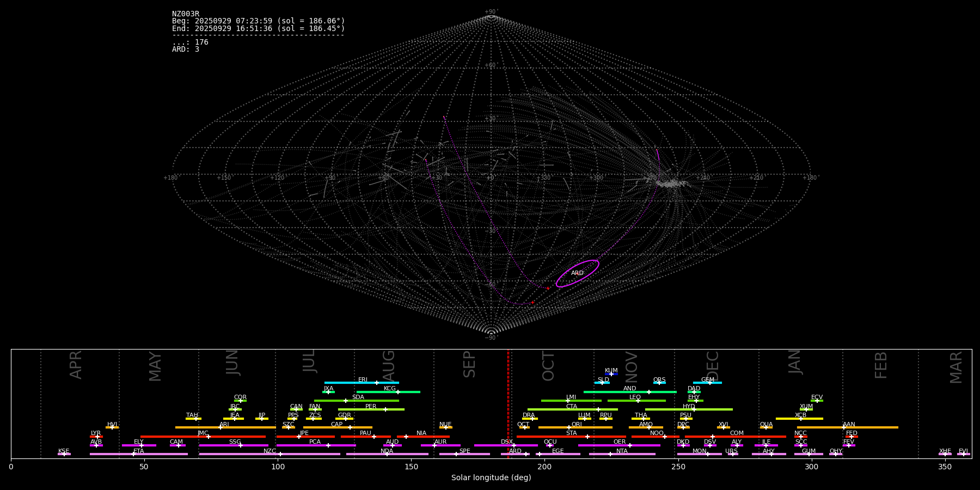Click the URS shower label
The image size is (980, 490).
731,451
